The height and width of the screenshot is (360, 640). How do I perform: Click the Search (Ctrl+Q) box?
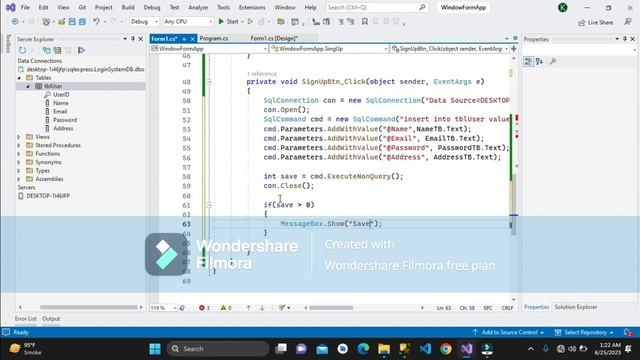376,7
